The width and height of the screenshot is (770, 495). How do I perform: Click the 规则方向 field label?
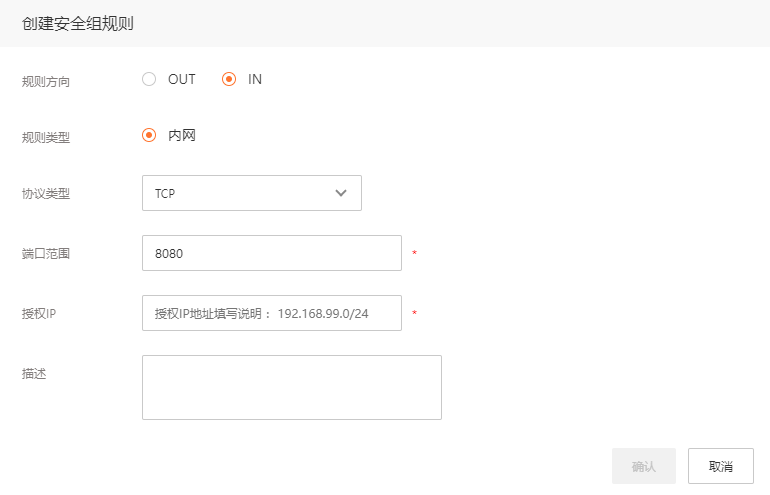click(x=46, y=81)
